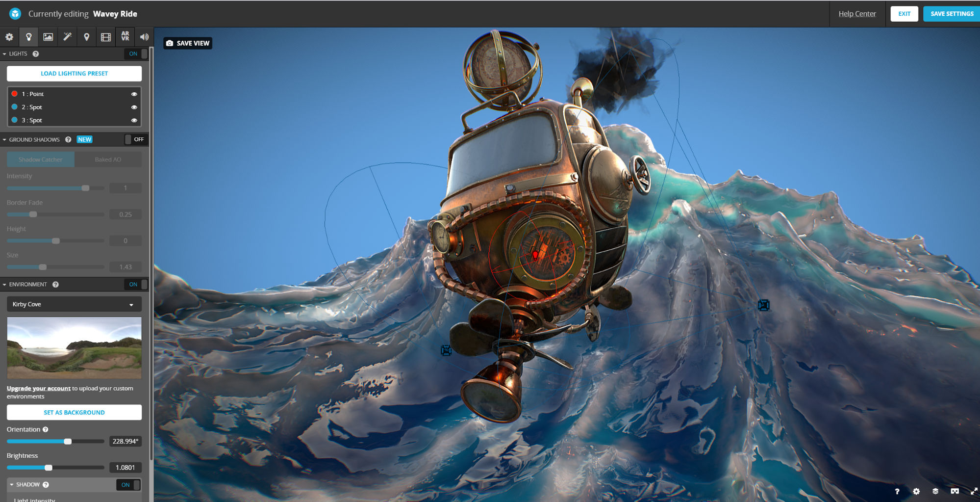Open the Annotations pin tab
Image resolution: width=980 pixels, height=502 pixels.
click(87, 37)
